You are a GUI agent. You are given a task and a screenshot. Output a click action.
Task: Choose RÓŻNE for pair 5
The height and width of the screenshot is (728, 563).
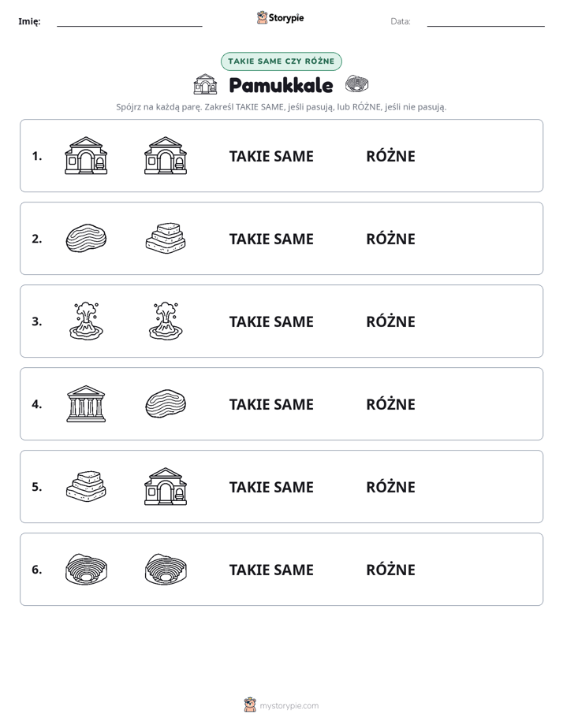390,487
